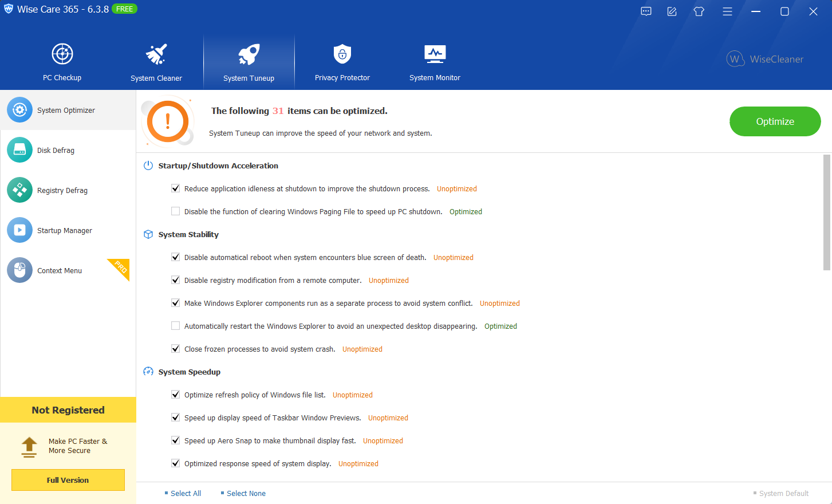Viewport: 832px width, 504px height.
Task: Click the Startup/Shutdown Acceleration power icon
Action: [x=148, y=166]
